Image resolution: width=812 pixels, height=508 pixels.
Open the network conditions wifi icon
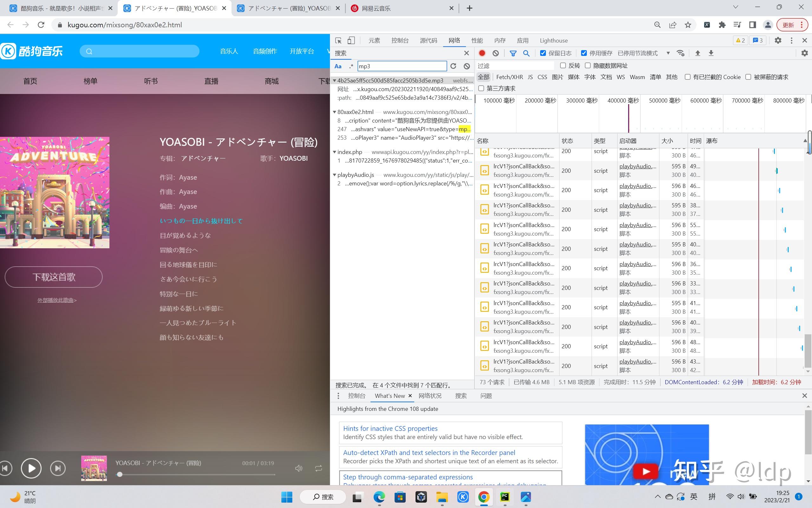point(680,53)
